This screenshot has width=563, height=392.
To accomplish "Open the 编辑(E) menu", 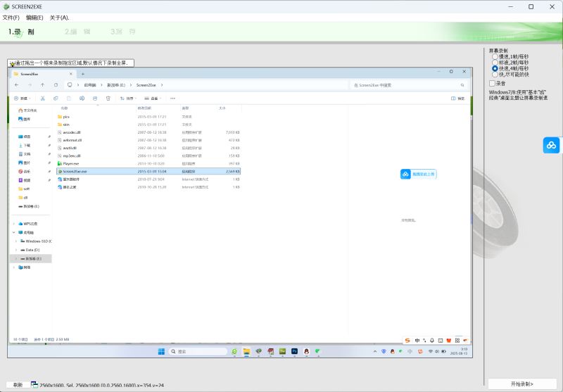I will pos(34,18).
